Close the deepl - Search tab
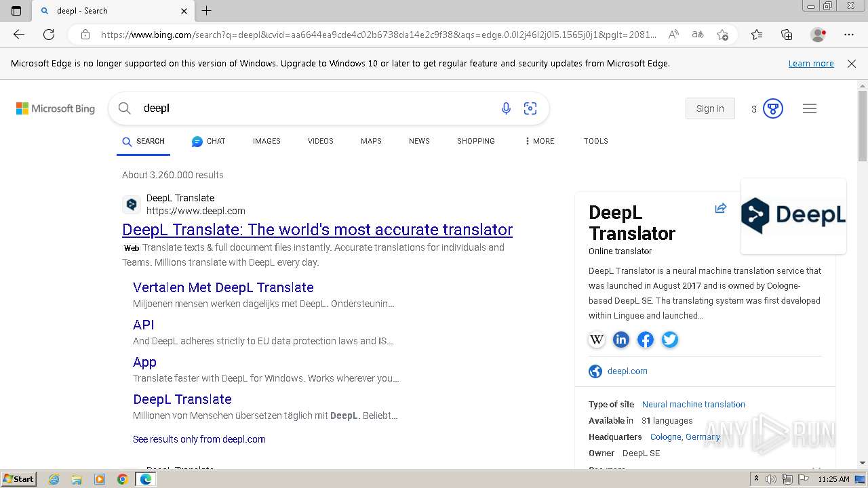 click(x=184, y=11)
